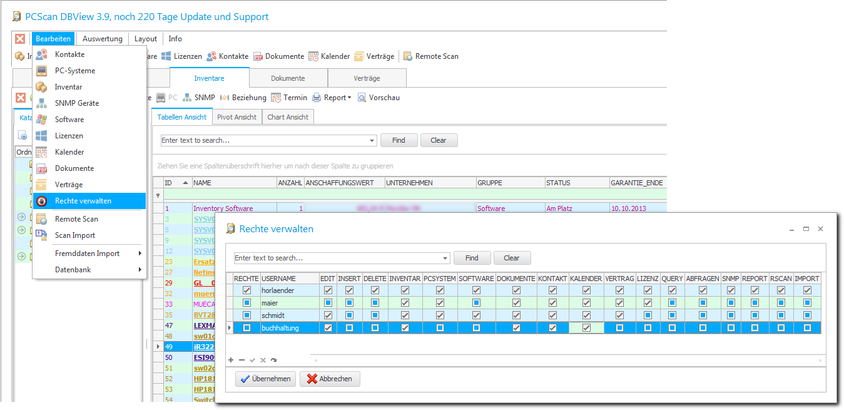This screenshot has height=410, width=844.
Task: Toggle INSERT checkbox for buchhaltung
Action: [x=349, y=327]
